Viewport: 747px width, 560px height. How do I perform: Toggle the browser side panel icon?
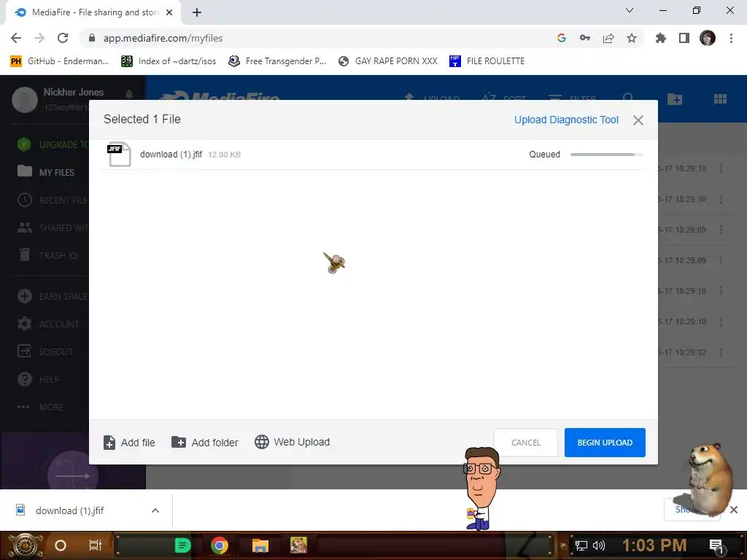point(684,38)
